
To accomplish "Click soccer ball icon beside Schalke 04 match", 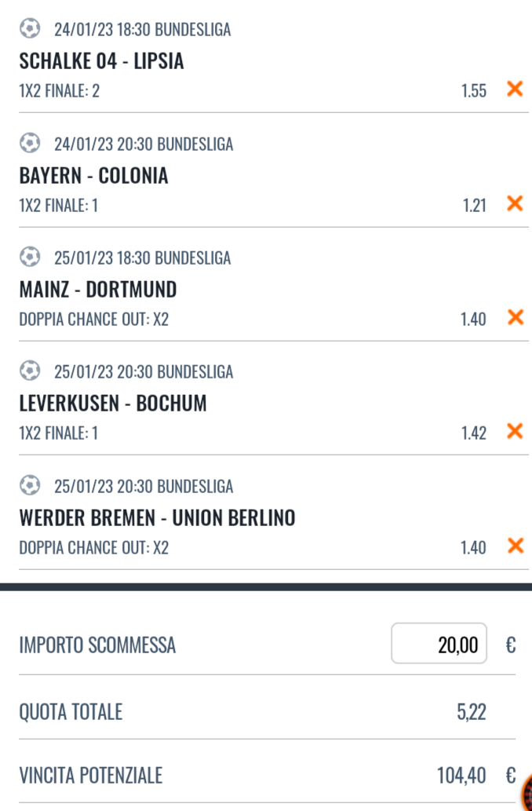I will click(30, 29).
